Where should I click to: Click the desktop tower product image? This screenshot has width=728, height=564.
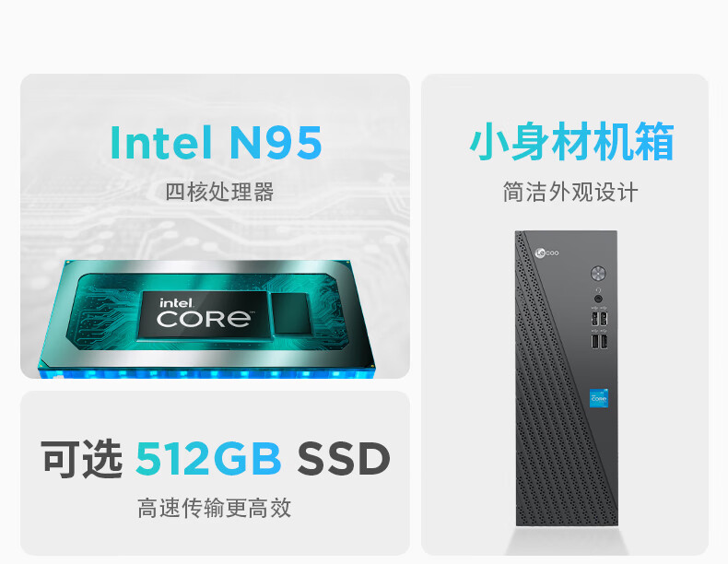point(567,379)
